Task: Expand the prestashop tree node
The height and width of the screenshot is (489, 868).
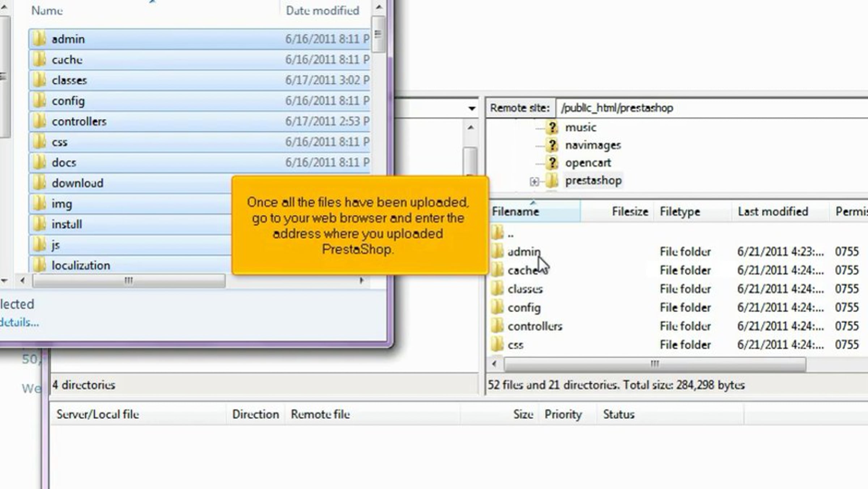Action: (534, 181)
